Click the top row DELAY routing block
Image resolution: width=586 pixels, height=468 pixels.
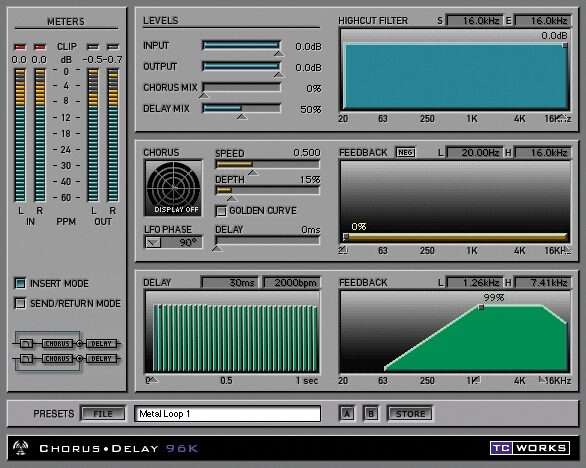point(101,343)
